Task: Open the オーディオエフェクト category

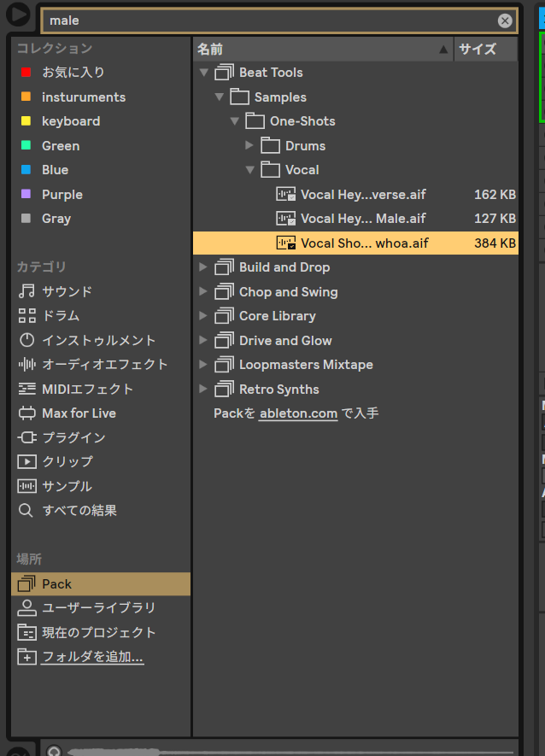Action: pyautogui.click(x=104, y=365)
